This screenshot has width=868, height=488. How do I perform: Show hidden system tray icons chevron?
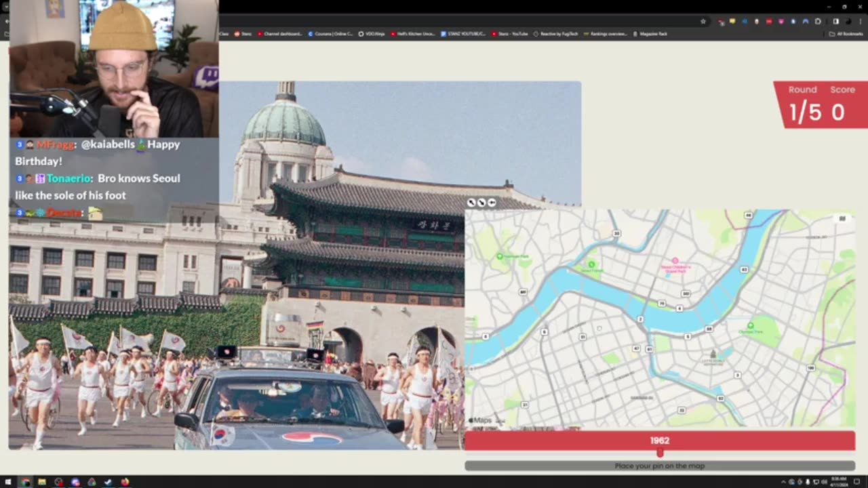785,482
